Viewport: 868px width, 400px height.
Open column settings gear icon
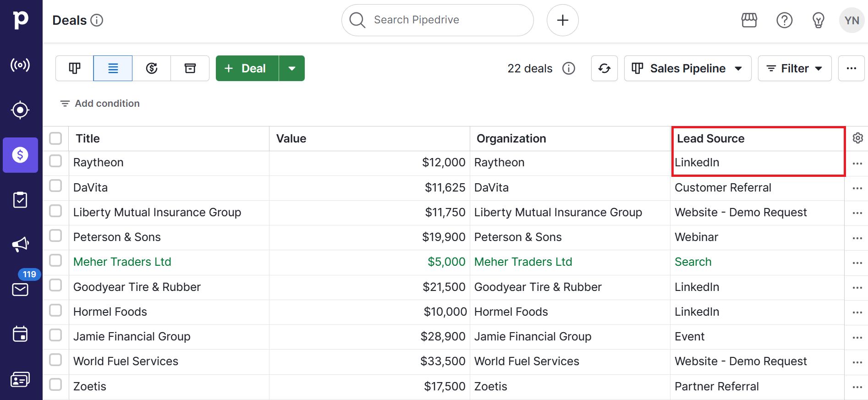pos(858,138)
